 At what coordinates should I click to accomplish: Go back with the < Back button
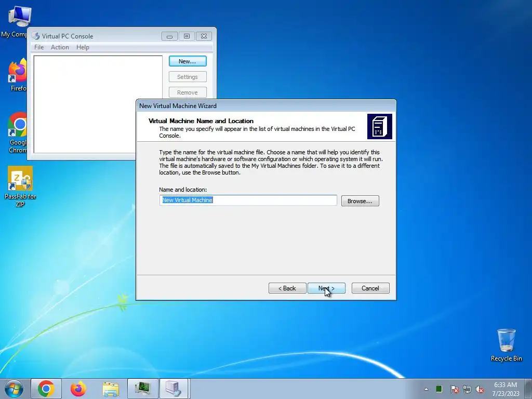[x=287, y=288]
